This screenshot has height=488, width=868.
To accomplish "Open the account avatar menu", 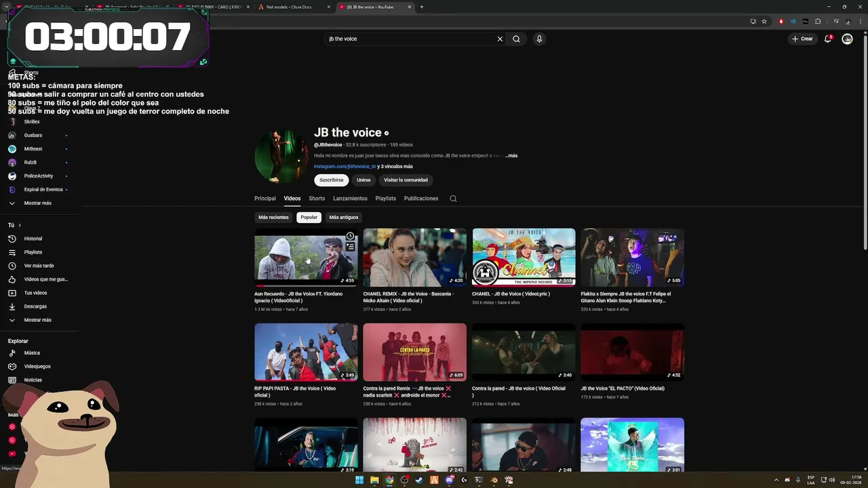I will 847,39.
